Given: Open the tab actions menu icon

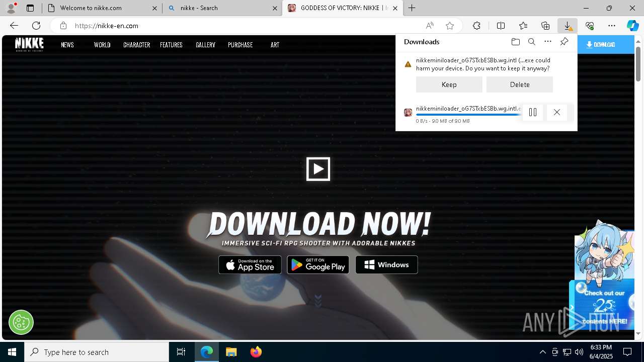Looking at the screenshot, I should pos(30,8).
